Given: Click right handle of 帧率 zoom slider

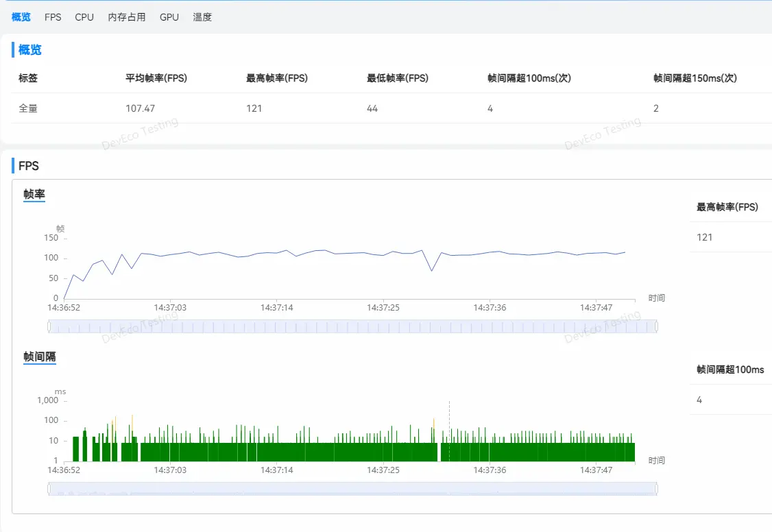Looking at the screenshot, I should (x=656, y=326).
